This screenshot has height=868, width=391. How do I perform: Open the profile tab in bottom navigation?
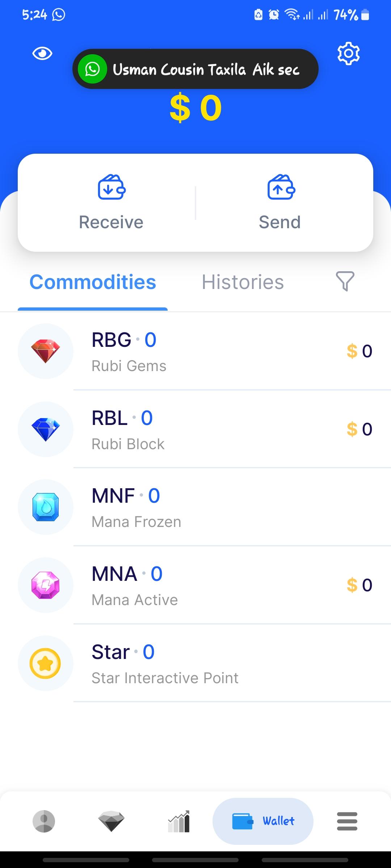pos(44,821)
